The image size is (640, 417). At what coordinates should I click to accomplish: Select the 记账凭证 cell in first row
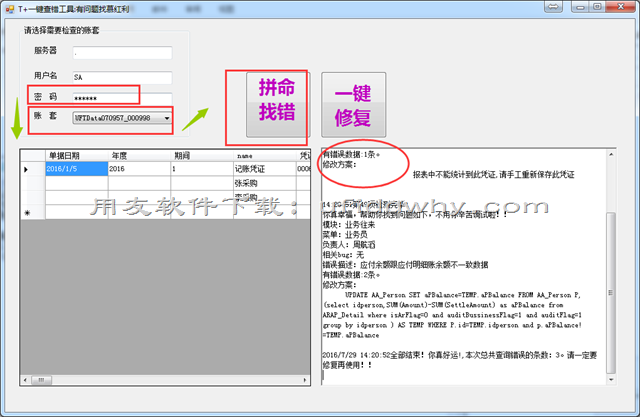pos(263,170)
